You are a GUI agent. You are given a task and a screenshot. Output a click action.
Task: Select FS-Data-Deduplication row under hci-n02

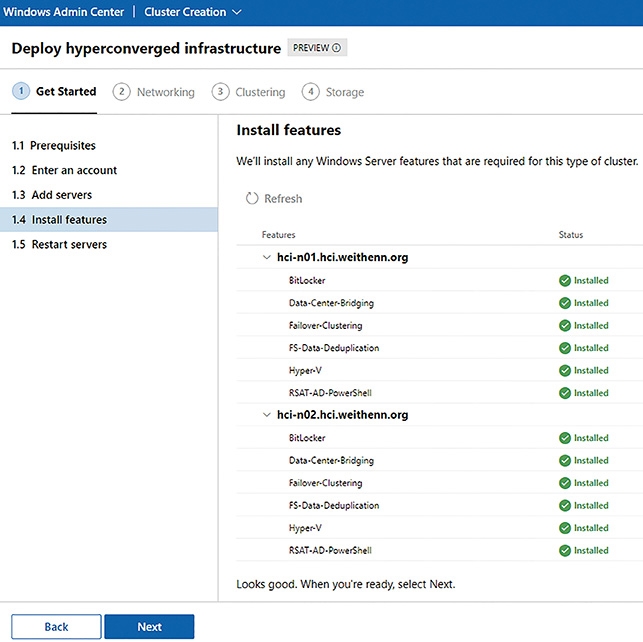pyautogui.click(x=440, y=505)
